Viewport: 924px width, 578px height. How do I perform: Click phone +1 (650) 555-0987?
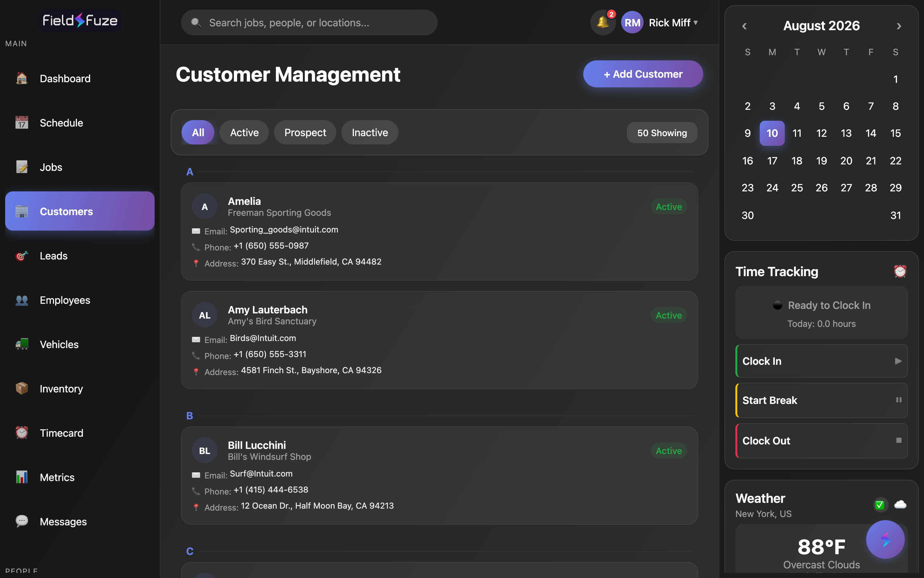(x=271, y=246)
